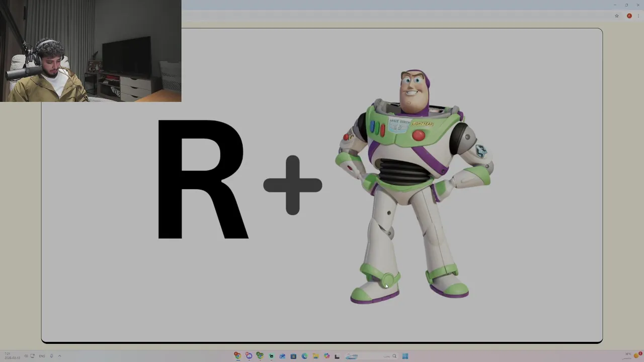Open the Windows Start button
The width and height of the screenshot is (644, 362).
coord(405,356)
